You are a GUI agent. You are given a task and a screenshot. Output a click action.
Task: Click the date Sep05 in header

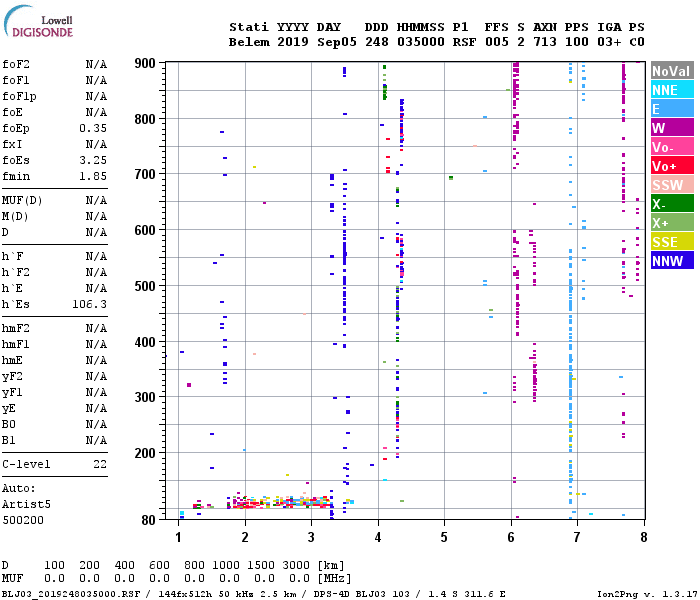tap(337, 42)
